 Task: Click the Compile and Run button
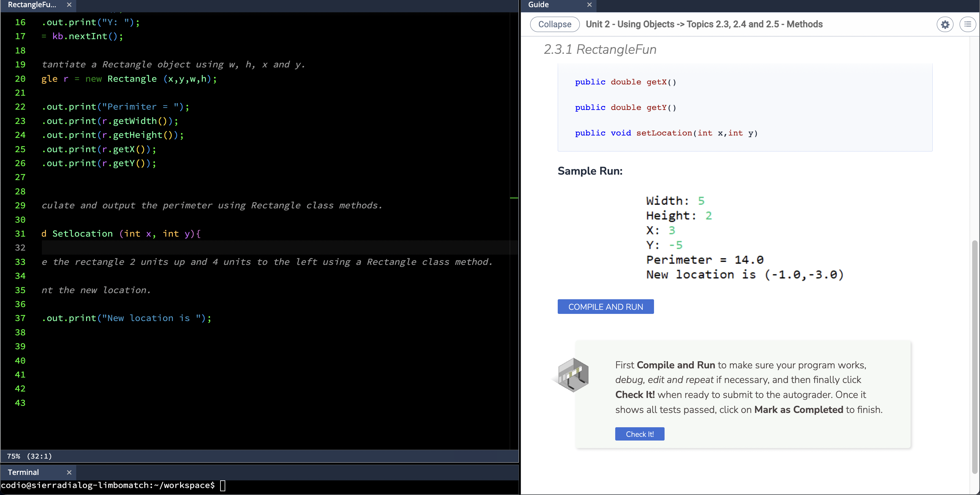click(x=606, y=306)
